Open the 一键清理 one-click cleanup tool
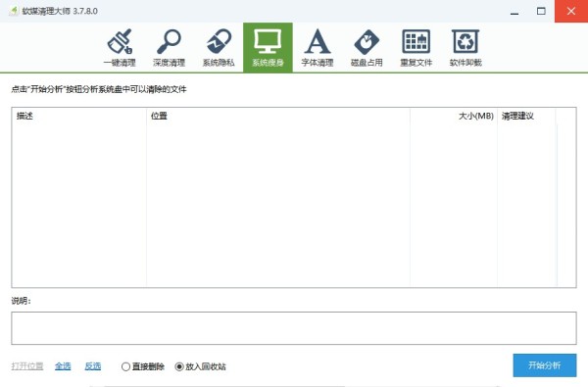 120,48
